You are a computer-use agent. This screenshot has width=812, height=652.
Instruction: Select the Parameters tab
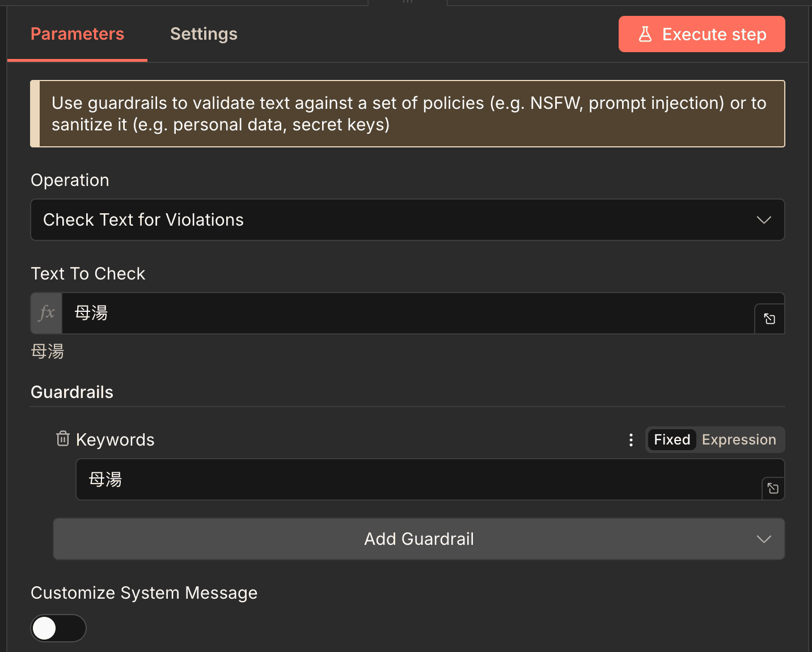click(x=77, y=34)
